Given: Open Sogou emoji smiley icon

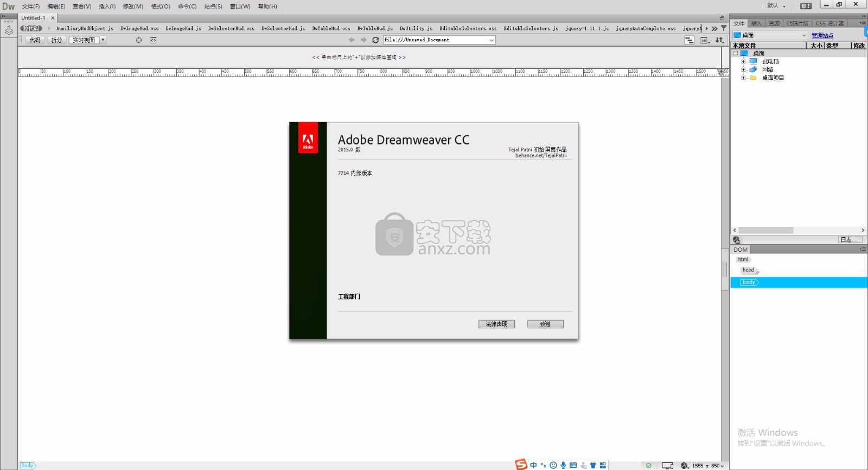Looking at the screenshot, I should (553, 465).
